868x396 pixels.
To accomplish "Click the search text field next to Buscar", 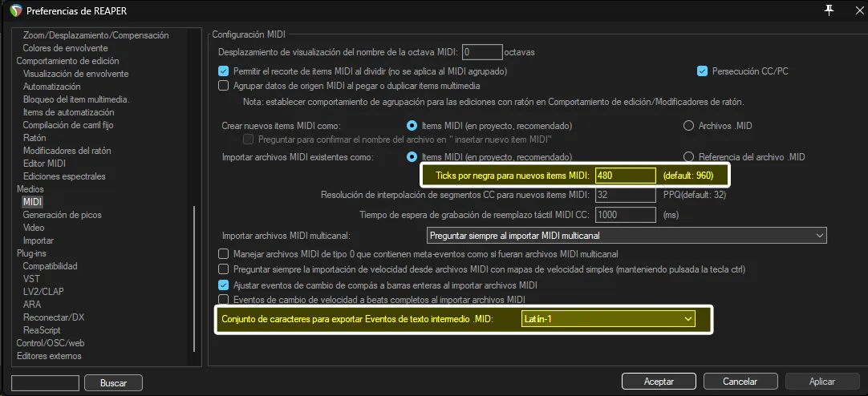I will click(x=46, y=382).
